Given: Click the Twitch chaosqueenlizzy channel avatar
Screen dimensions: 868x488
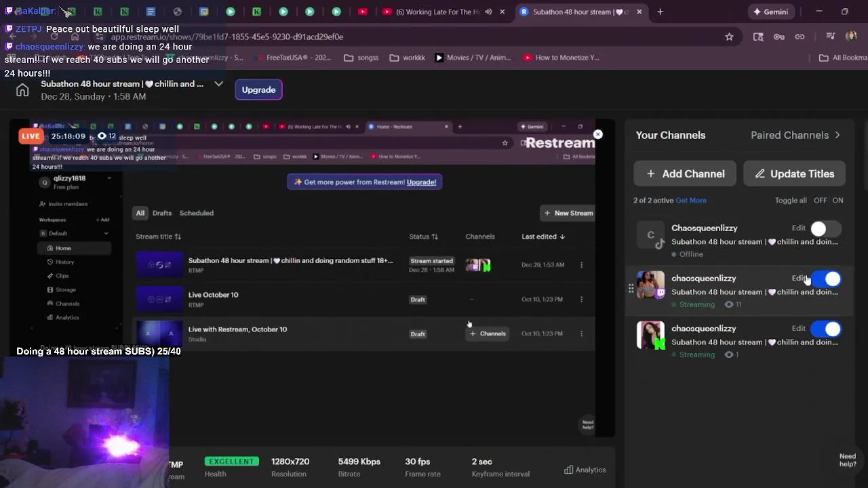Looking at the screenshot, I should coord(650,285).
